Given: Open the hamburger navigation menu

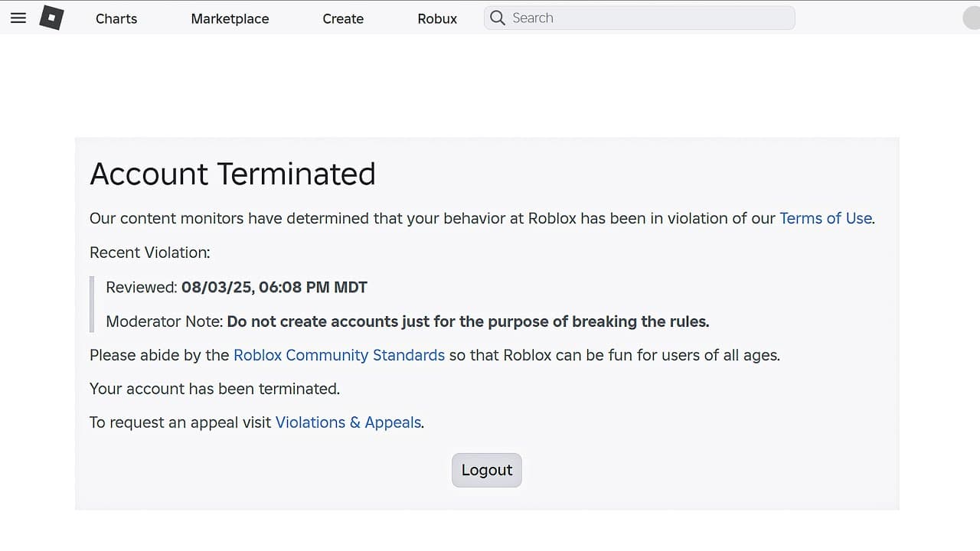Looking at the screenshot, I should [x=18, y=18].
